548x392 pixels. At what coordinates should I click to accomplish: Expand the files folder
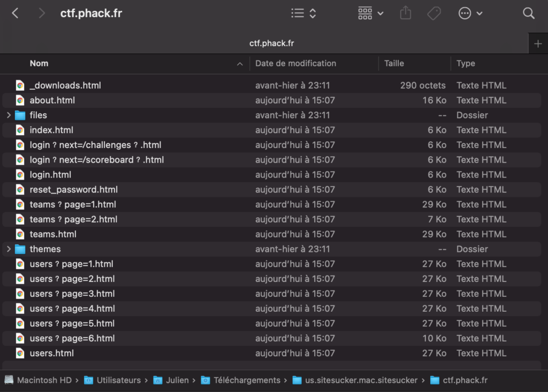click(9, 115)
